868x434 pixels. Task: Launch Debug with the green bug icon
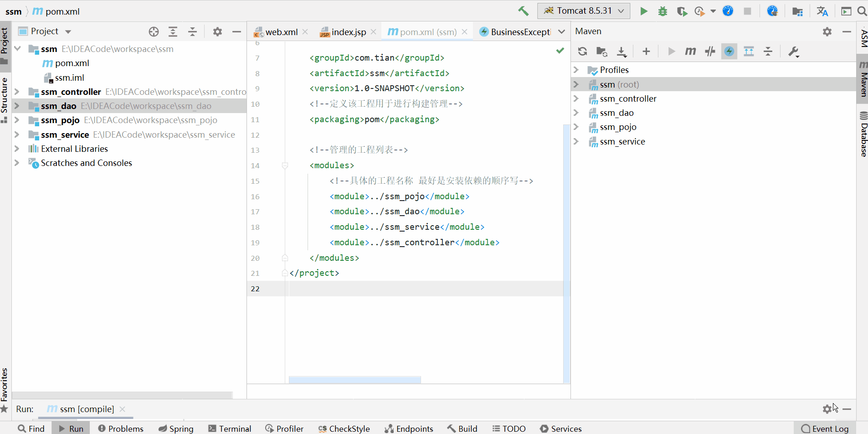click(x=663, y=11)
